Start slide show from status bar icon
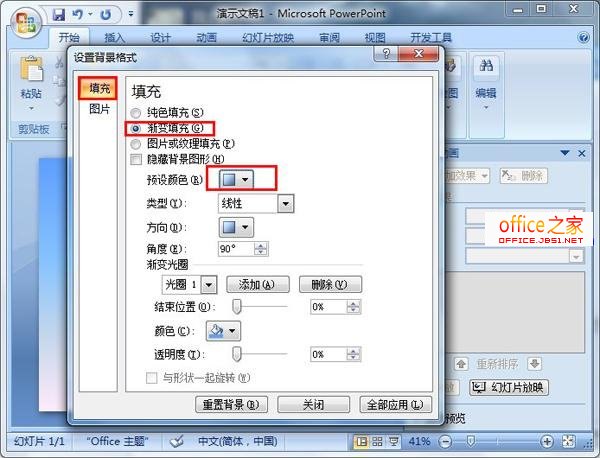 (393, 442)
